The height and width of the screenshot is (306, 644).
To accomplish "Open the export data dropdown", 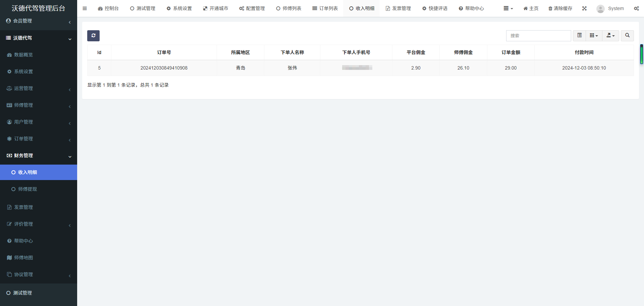I will [610, 36].
